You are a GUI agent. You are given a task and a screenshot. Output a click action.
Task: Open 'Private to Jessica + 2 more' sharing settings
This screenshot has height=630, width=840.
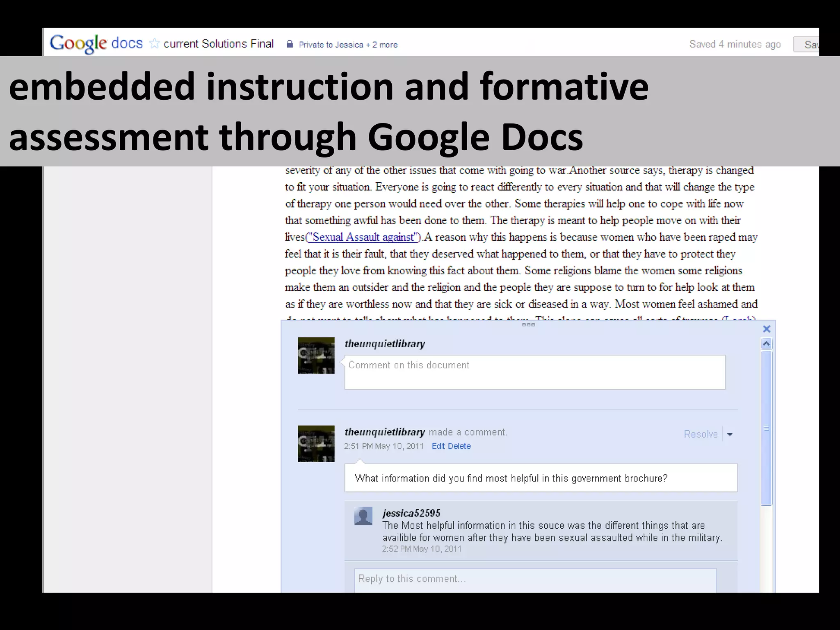(348, 45)
